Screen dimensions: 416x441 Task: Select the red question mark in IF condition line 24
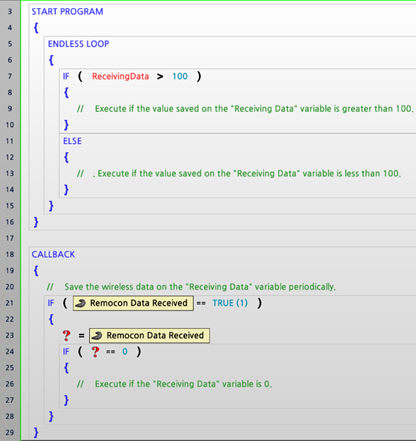pyautogui.click(x=95, y=352)
